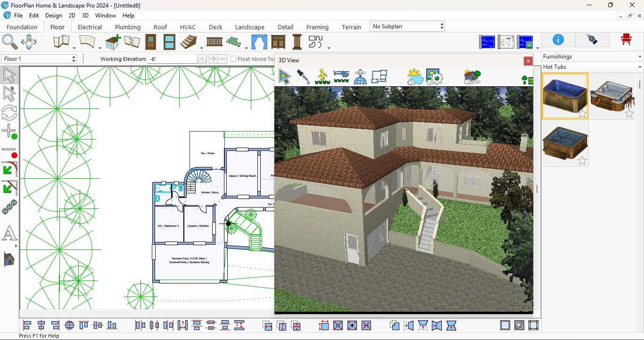
Task: Enable the Float Above checkbox
Action: click(x=233, y=58)
